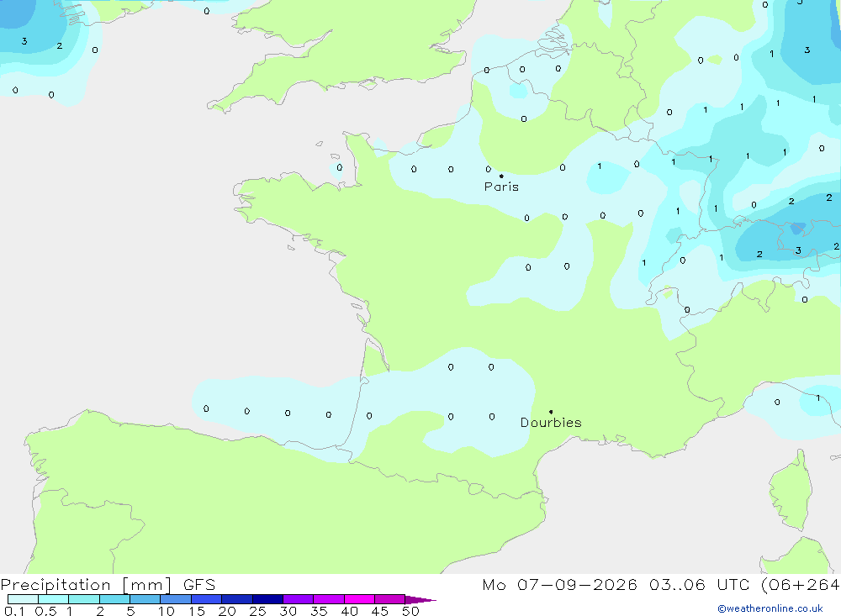Screen dimensions: 841x616
Task: Pick the 30–35 mm legend color swatch
Action: click(x=299, y=599)
